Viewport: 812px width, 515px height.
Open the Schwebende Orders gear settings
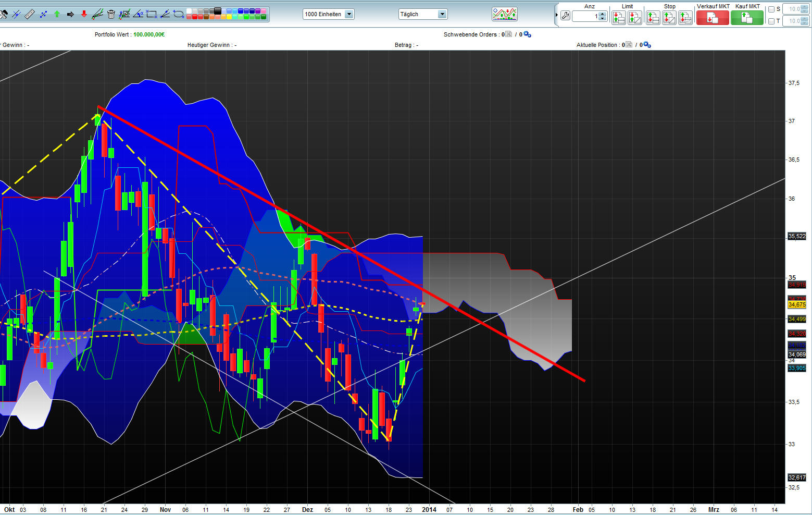click(527, 34)
